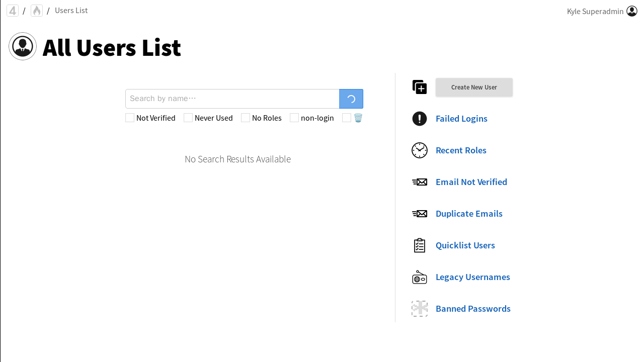Image resolution: width=644 pixels, height=362 pixels.
Task: Check the Never Used filter
Action: [x=188, y=118]
